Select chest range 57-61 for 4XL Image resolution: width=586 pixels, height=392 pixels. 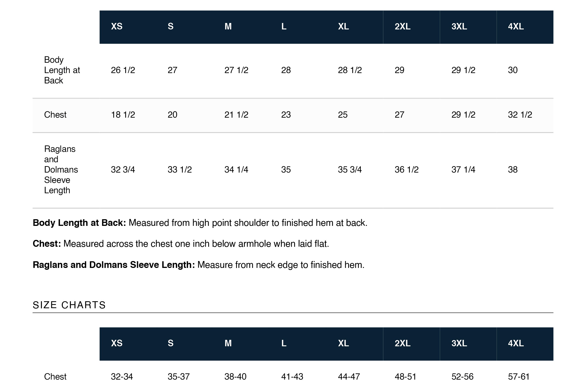518,377
